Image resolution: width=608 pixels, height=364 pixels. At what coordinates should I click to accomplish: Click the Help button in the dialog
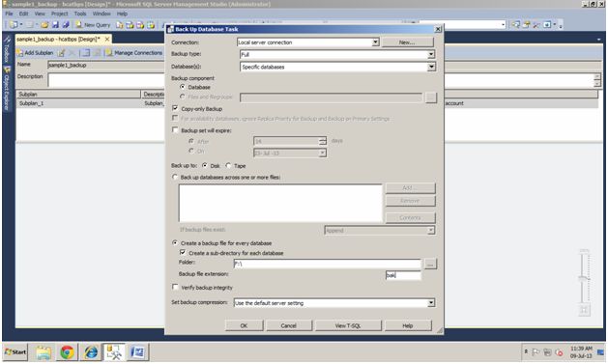click(x=408, y=325)
